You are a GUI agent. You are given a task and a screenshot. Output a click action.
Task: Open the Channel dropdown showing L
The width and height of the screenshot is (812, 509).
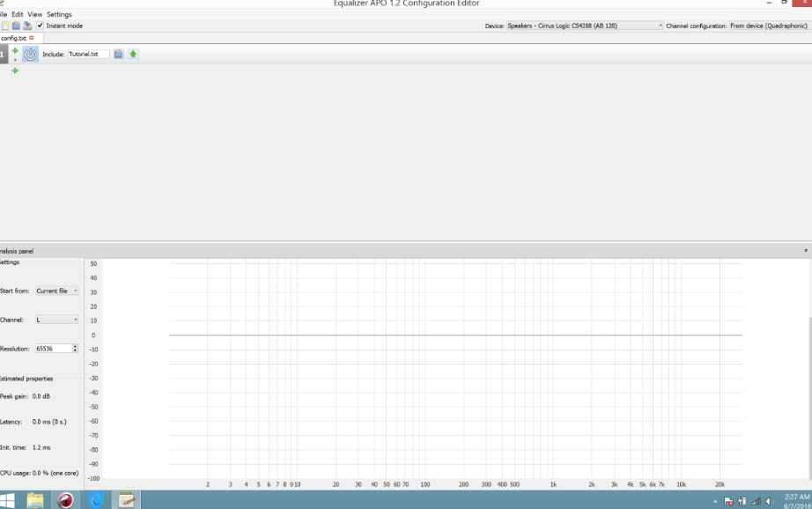click(56, 320)
